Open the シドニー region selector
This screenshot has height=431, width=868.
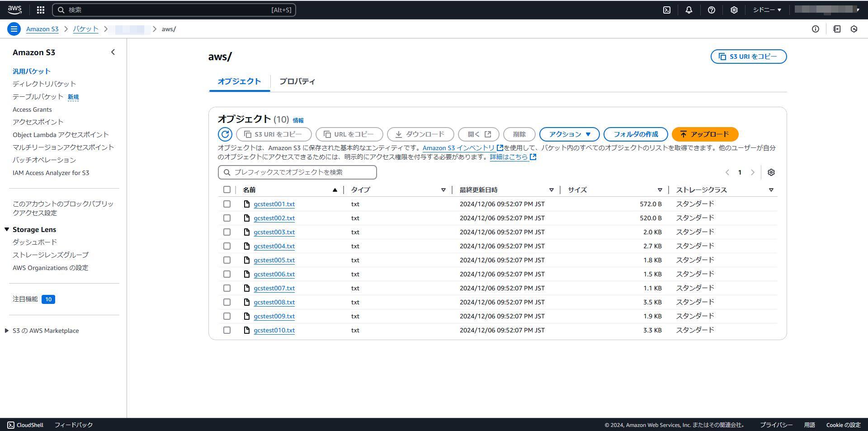coord(767,9)
